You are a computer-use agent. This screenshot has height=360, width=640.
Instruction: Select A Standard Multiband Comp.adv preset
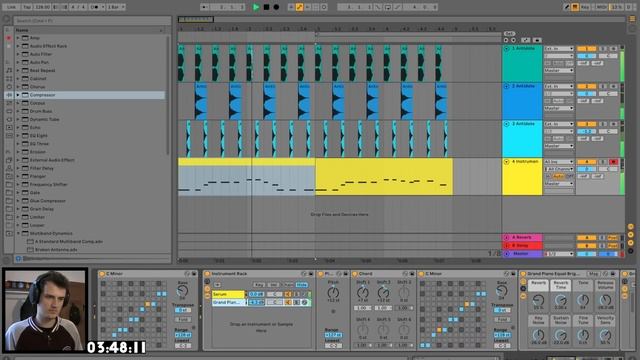[69, 242]
